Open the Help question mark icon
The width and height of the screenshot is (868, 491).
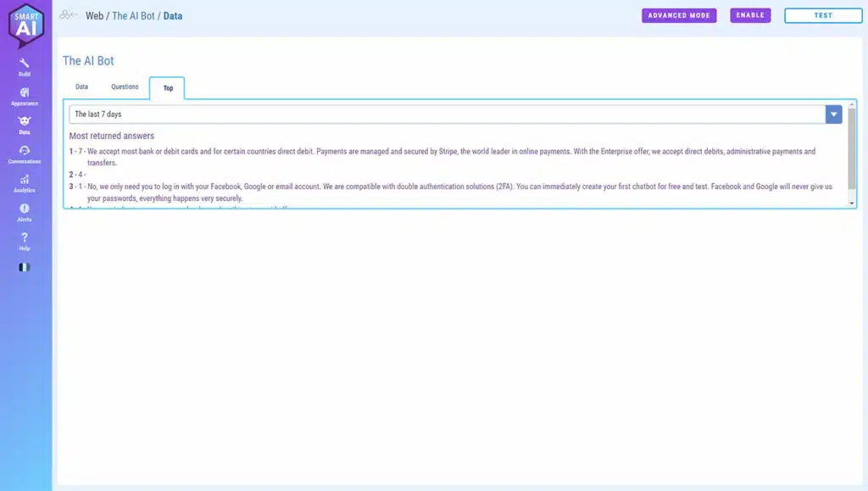click(x=25, y=239)
